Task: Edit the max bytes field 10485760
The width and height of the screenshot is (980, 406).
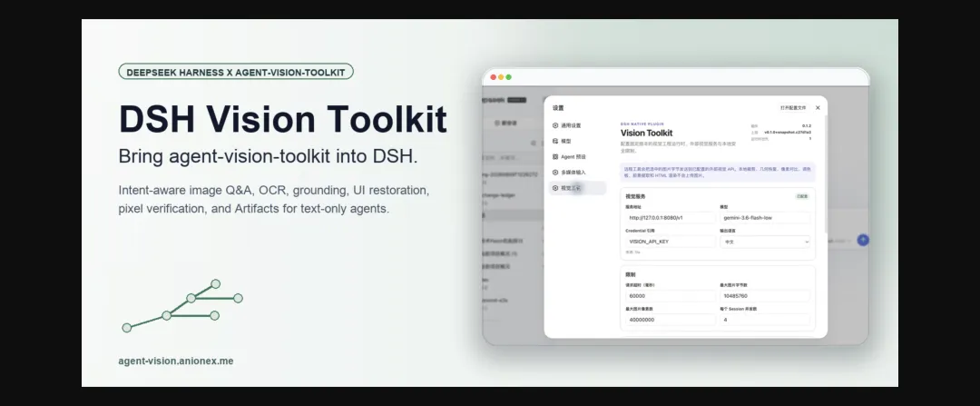Action: point(765,296)
